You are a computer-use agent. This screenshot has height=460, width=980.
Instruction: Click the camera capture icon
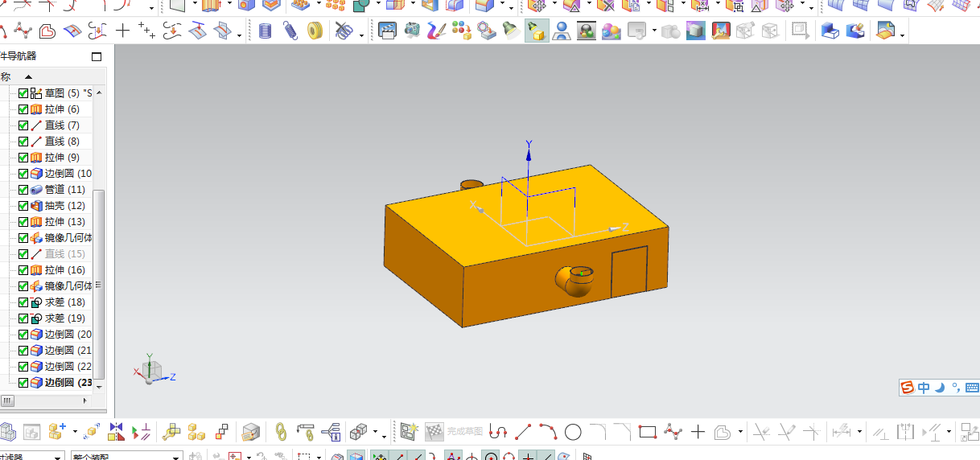pos(412,31)
